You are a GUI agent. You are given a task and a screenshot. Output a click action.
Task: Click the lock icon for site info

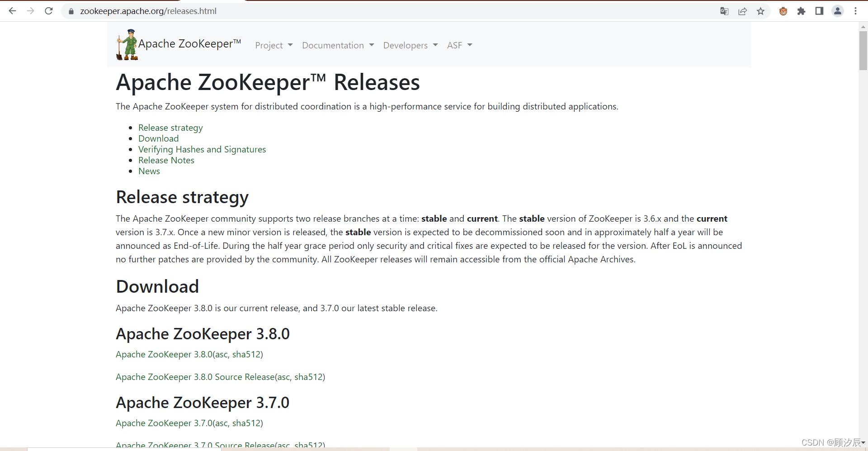[71, 11]
